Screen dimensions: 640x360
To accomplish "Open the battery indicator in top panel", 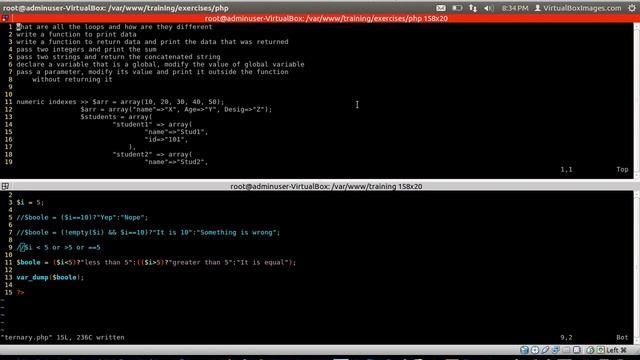I will tap(457, 8).
